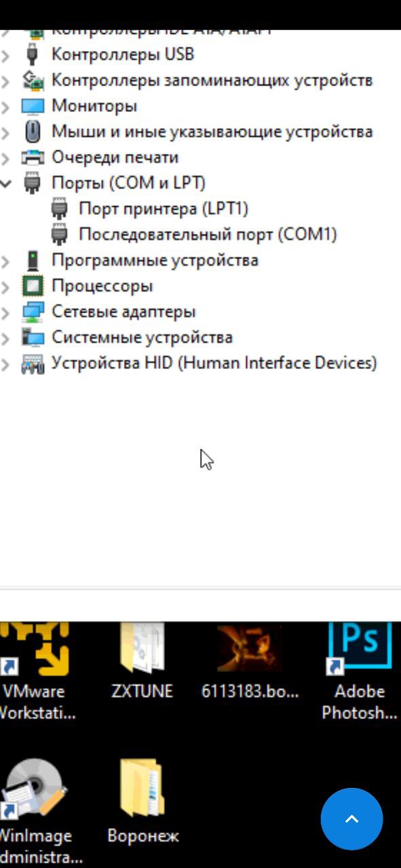Click the Сетевые адаптеры network icon
Image resolution: width=401 pixels, height=868 pixels.
tap(33, 312)
